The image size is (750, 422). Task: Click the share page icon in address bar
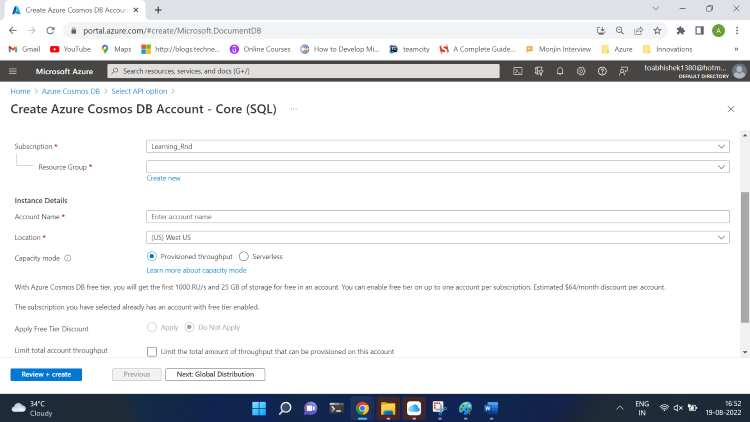639,31
